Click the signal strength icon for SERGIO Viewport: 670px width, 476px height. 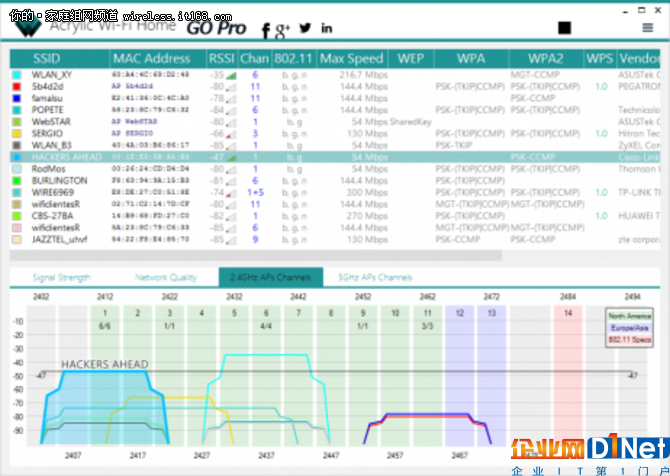tap(231, 134)
